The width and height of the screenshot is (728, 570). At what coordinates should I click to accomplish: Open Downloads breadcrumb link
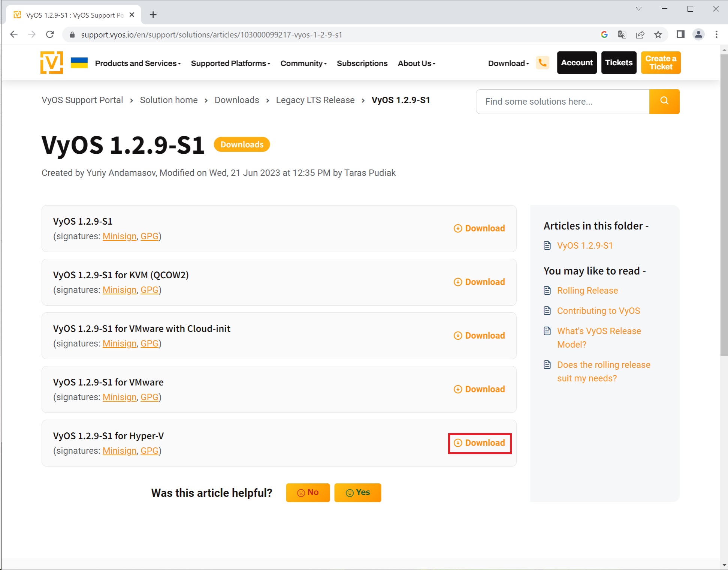[237, 100]
